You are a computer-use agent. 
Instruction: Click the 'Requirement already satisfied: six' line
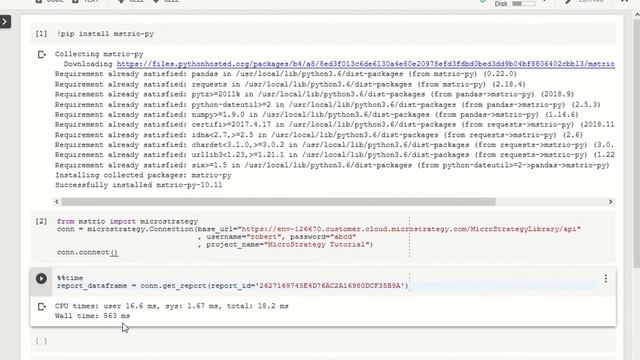coord(332,165)
